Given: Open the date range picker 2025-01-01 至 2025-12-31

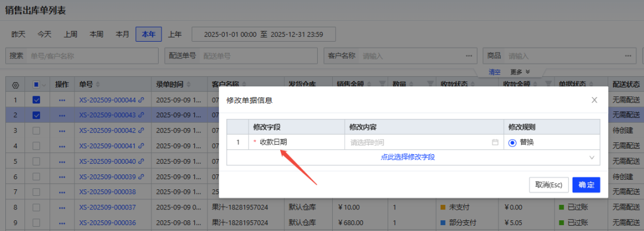Looking at the screenshot, I should 264,35.
